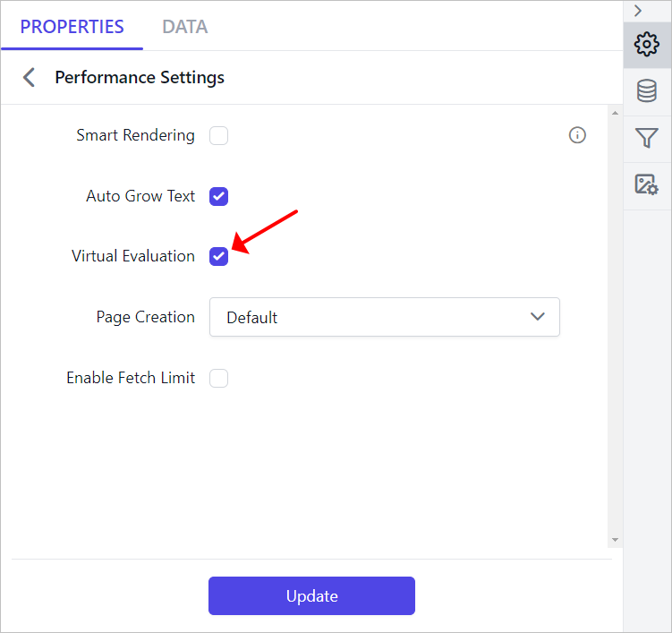The height and width of the screenshot is (633, 672).
Task: Open the Properties gear icon in sidebar
Action: click(647, 44)
